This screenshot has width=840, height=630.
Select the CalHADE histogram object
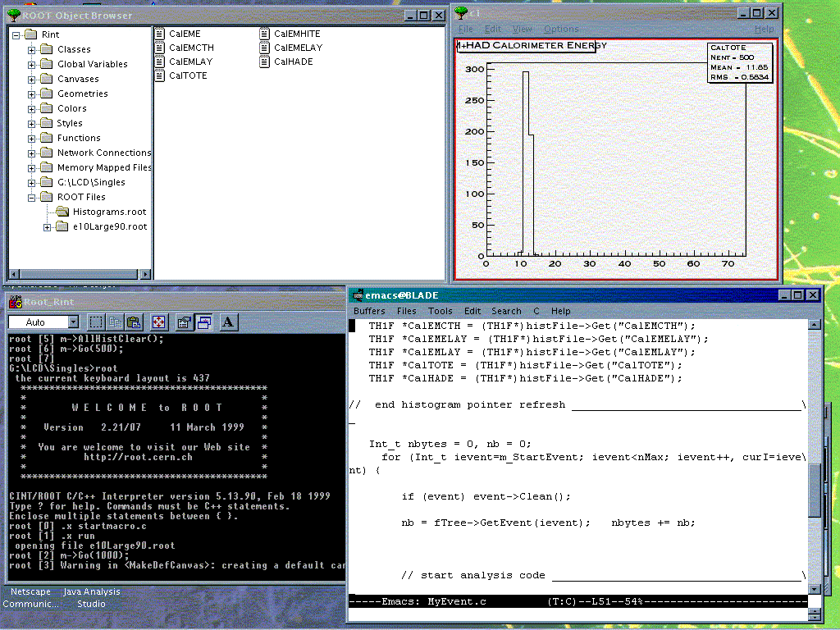click(x=293, y=62)
